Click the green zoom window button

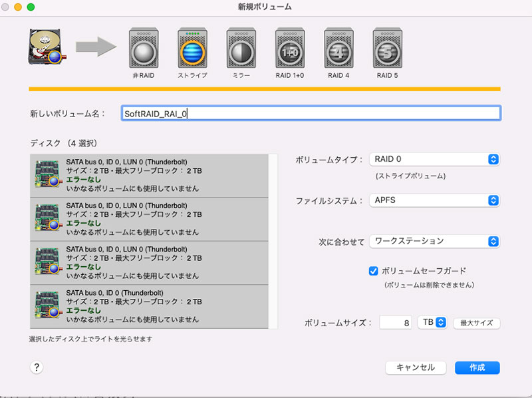click(x=31, y=7)
